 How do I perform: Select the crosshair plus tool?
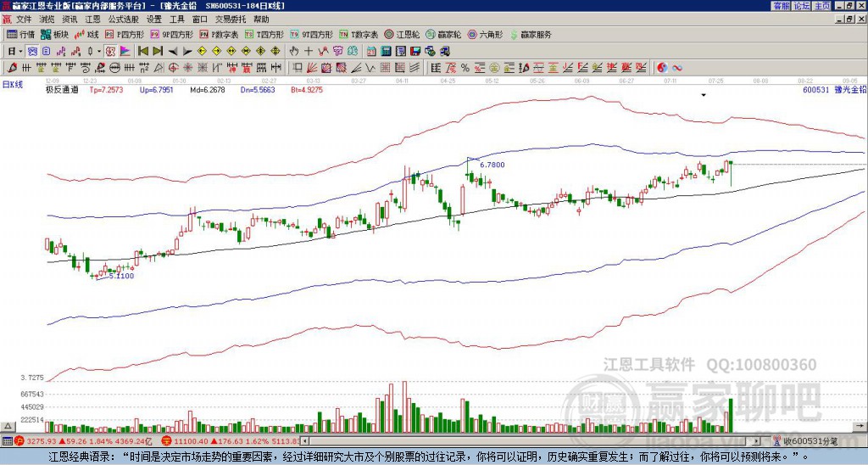(x=309, y=52)
